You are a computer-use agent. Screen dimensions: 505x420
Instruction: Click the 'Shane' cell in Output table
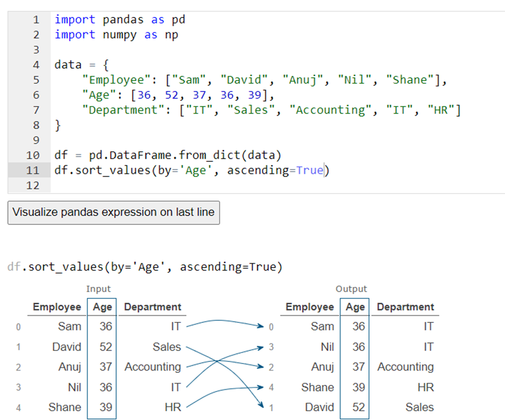[317, 387]
